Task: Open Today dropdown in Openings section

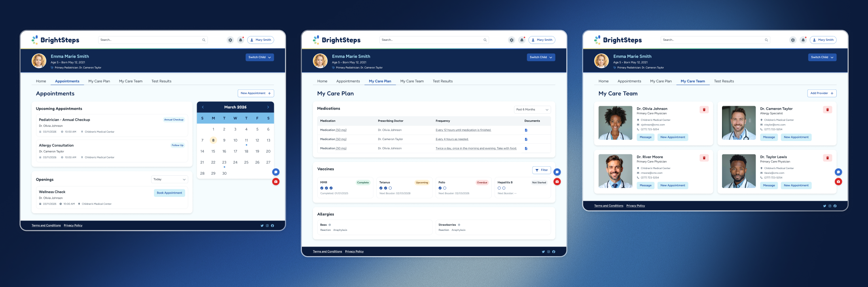Action: pos(169,179)
